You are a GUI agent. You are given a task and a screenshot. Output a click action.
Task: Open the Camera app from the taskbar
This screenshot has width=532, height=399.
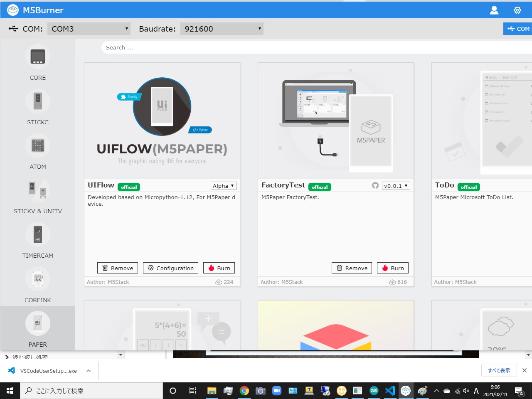coord(261,391)
